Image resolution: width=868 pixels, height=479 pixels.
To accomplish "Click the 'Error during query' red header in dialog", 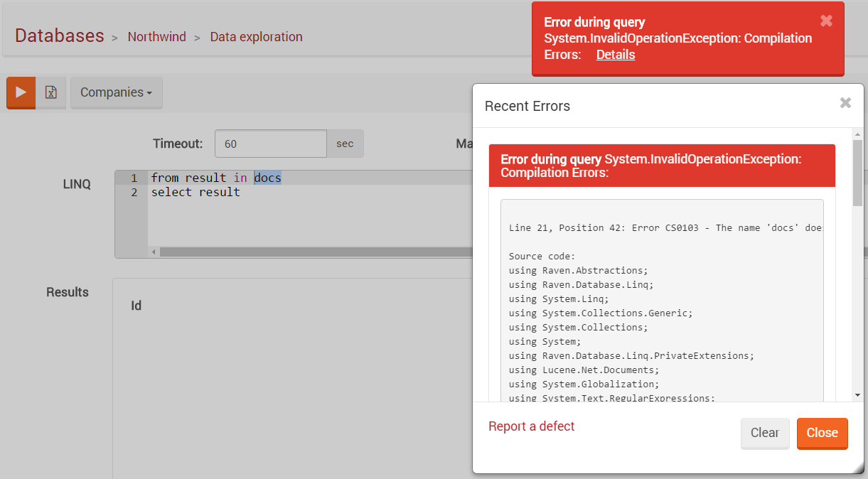I will pyautogui.click(x=662, y=166).
